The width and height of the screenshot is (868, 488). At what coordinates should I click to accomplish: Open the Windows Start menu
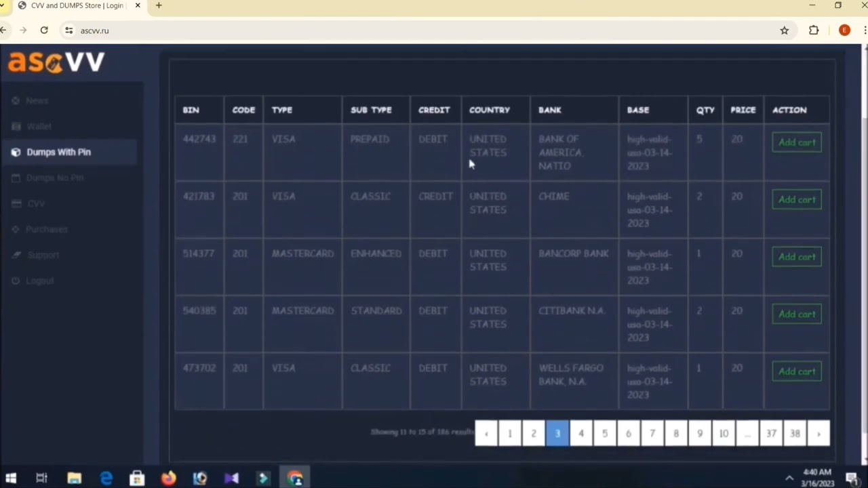(10, 479)
